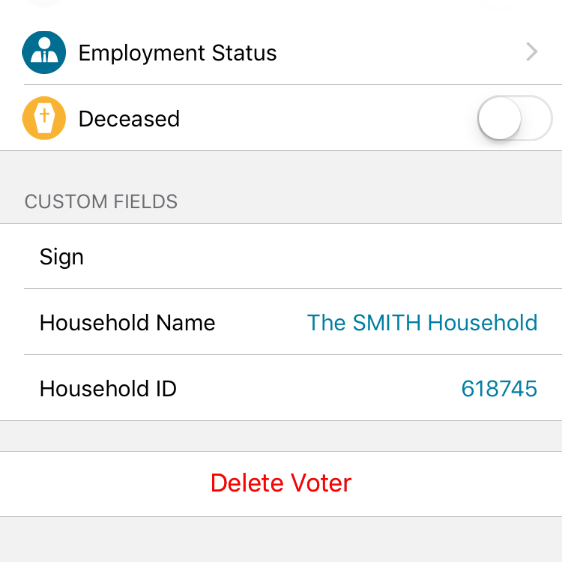Edit the Household ID value 618745
The height and width of the screenshot is (562, 562).
[499, 388]
